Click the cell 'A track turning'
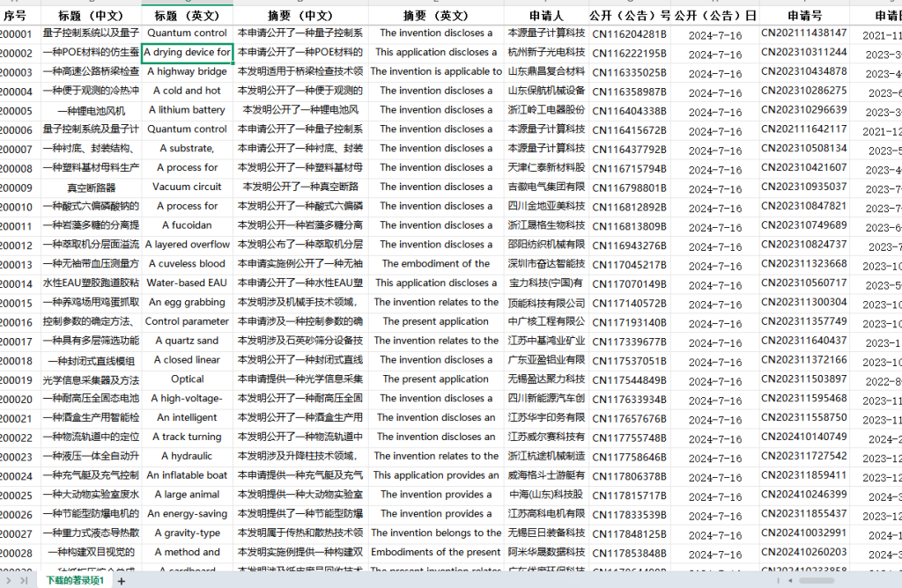Screen dimensions: 902x588 (x=187, y=437)
